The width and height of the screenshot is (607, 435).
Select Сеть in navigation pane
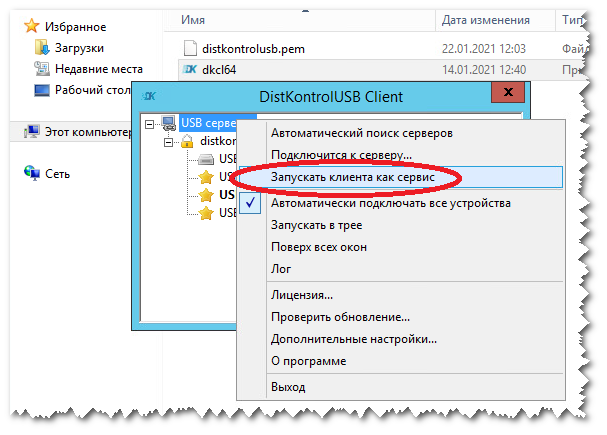57,174
